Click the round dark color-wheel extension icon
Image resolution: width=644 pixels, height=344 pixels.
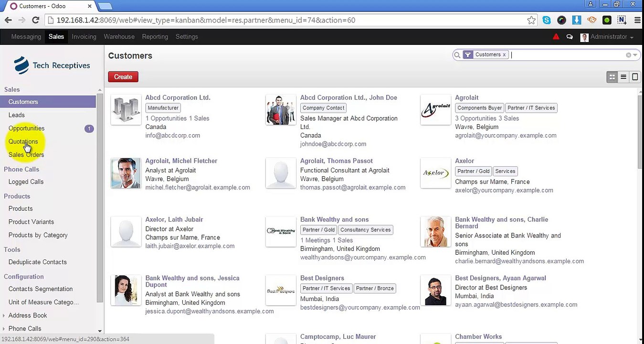click(x=562, y=20)
